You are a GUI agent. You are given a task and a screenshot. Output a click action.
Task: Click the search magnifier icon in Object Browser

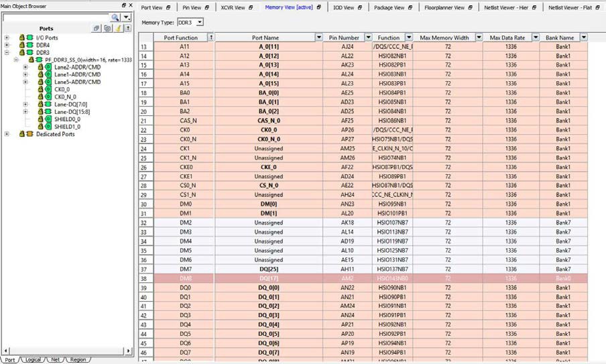pos(115,17)
